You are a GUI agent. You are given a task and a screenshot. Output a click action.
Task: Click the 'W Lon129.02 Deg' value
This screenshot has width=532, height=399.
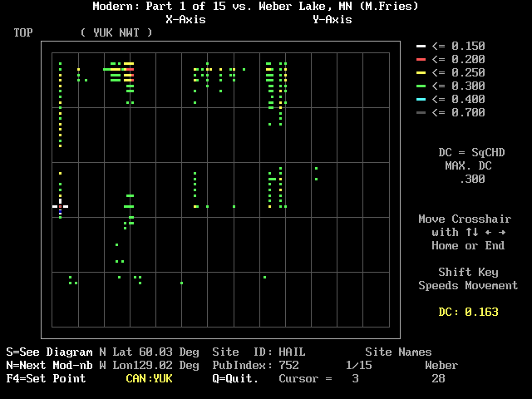(x=149, y=365)
